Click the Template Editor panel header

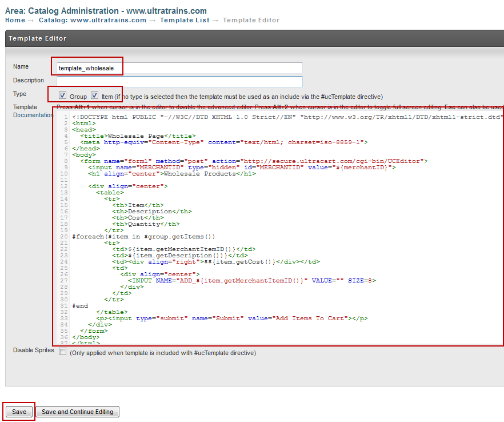click(x=255, y=38)
